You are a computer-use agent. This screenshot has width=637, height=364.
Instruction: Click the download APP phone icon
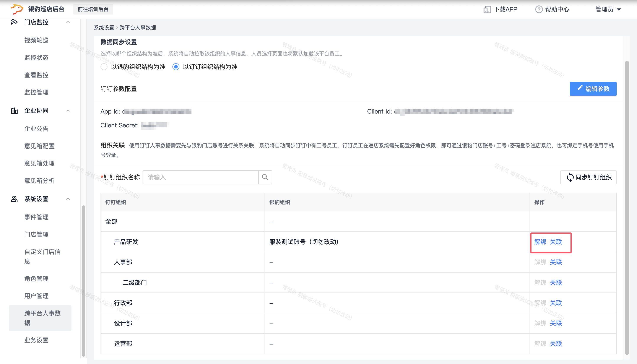click(x=487, y=10)
